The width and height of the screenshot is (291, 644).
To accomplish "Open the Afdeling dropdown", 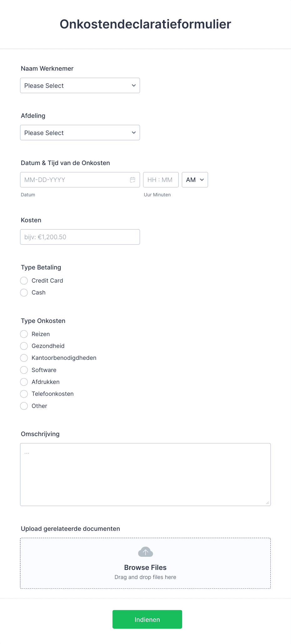I will click(x=80, y=133).
